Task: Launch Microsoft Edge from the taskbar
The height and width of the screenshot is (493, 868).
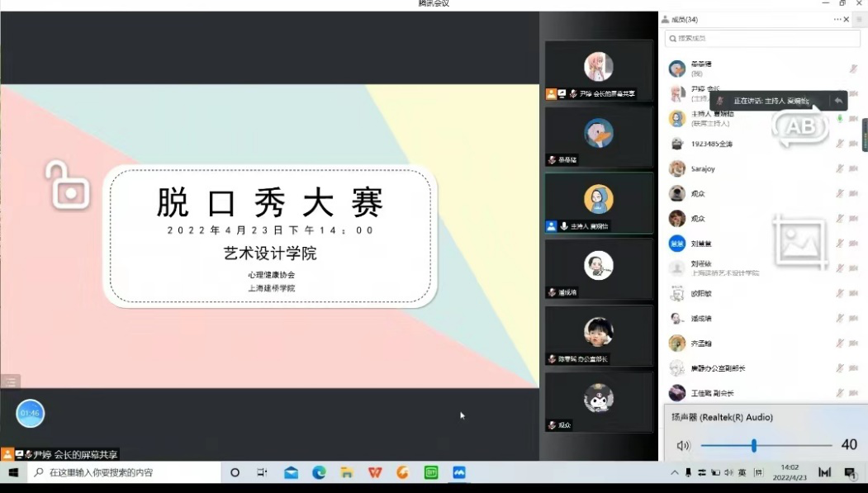Action: (319, 472)
